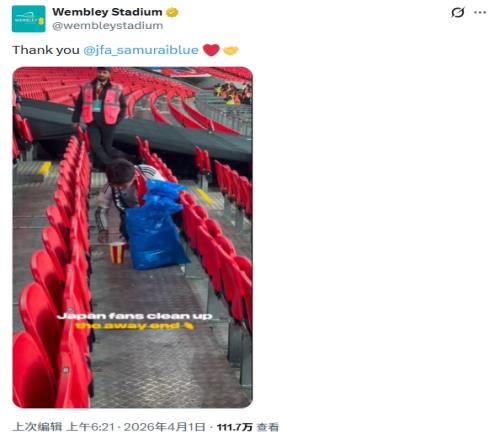Open the Wembley Stadium display name
Viewport: 500px width, 440px height.
pyautogui.click(x=107, y=12)
